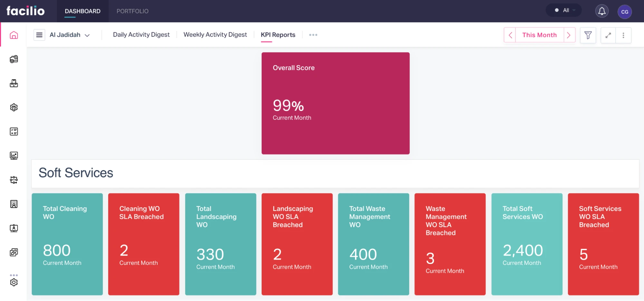Switch to Weekly Activity Digest tab
The image size is (644, 301).
pos(215,35)
